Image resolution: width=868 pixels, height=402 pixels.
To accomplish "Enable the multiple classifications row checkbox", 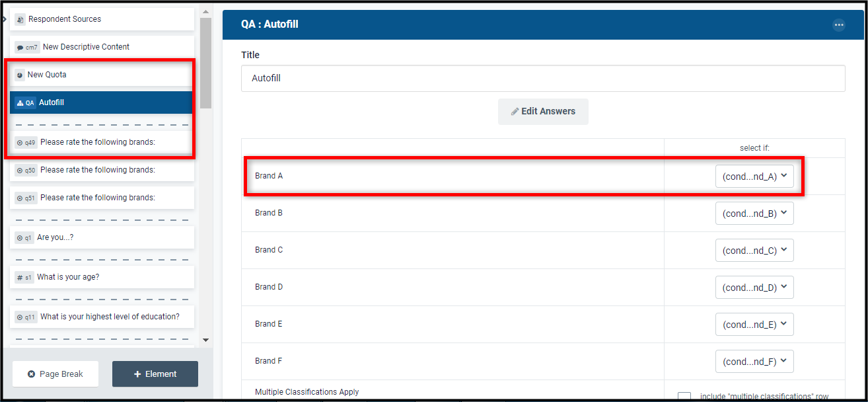I will (684, 397).
